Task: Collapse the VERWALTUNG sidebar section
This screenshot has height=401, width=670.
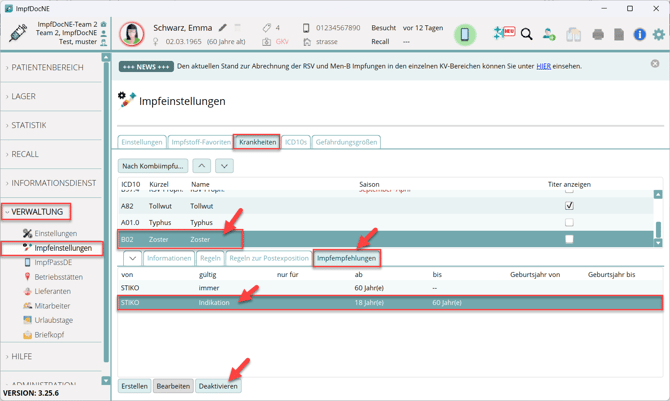Action: pos(38,212)
